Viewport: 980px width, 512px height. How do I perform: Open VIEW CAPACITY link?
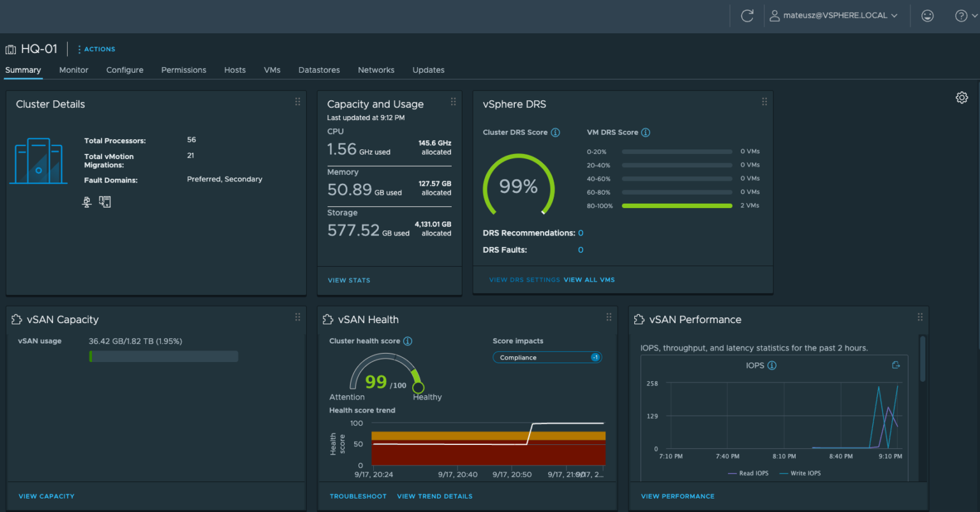(47, 496)
